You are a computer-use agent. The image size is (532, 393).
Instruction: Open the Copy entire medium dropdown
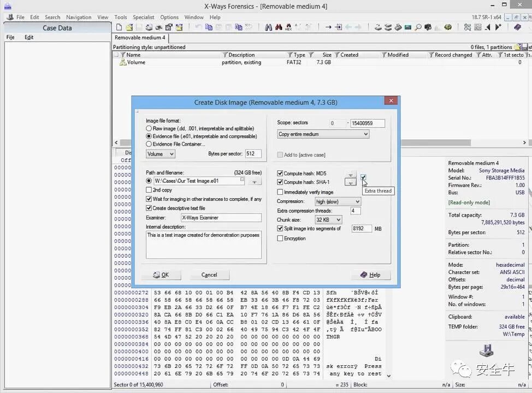323,134
